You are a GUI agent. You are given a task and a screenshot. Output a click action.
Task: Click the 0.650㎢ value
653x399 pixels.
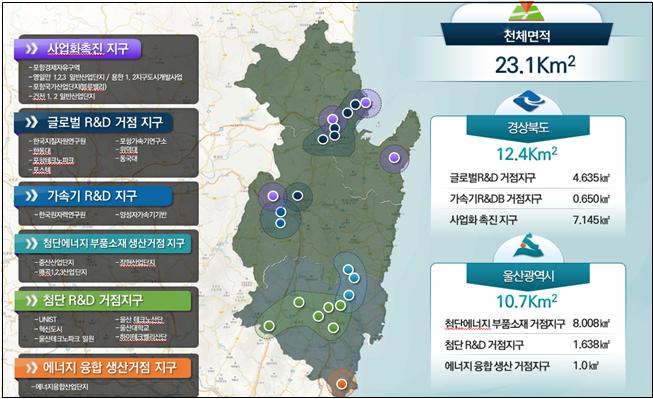pos(591,199)
